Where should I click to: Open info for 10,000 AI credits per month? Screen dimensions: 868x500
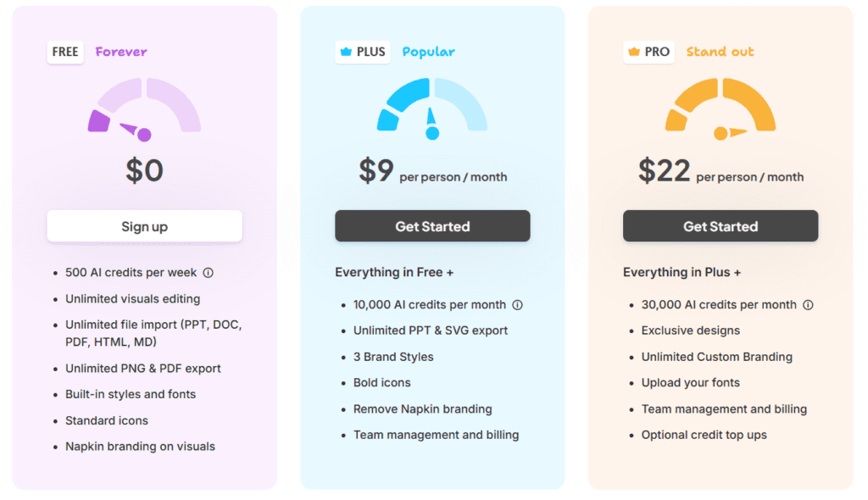517,304
